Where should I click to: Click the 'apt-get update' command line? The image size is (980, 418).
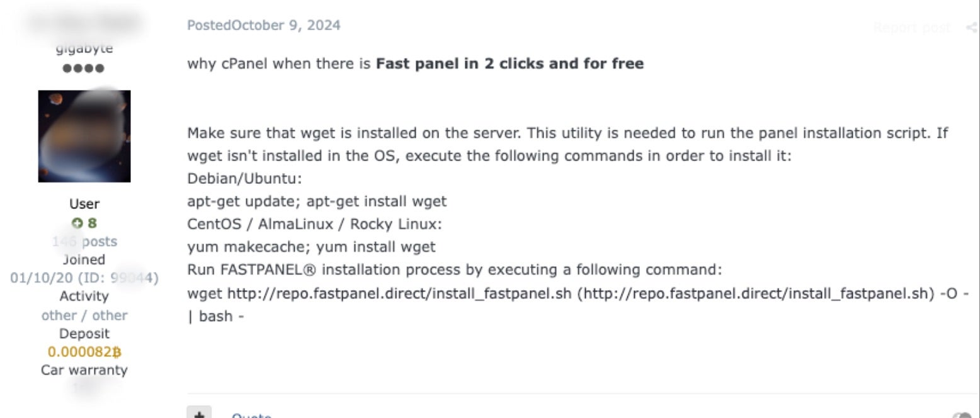click(317, 201)
